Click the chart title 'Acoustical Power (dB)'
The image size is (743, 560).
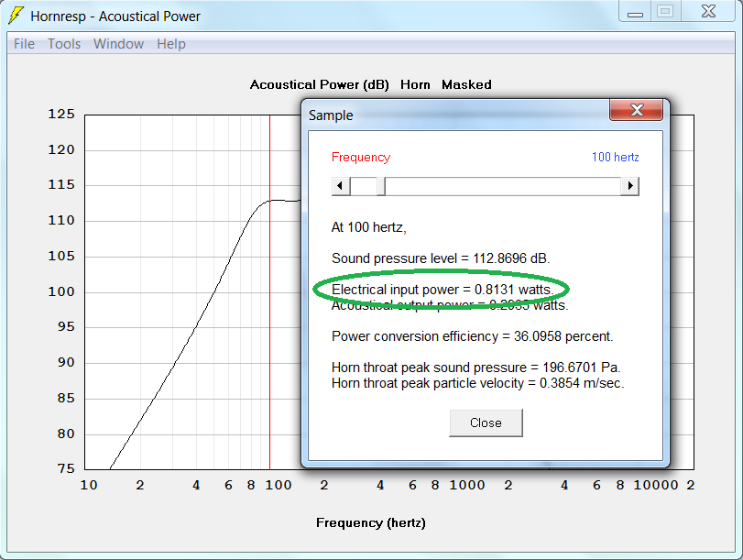coord(320,84)
